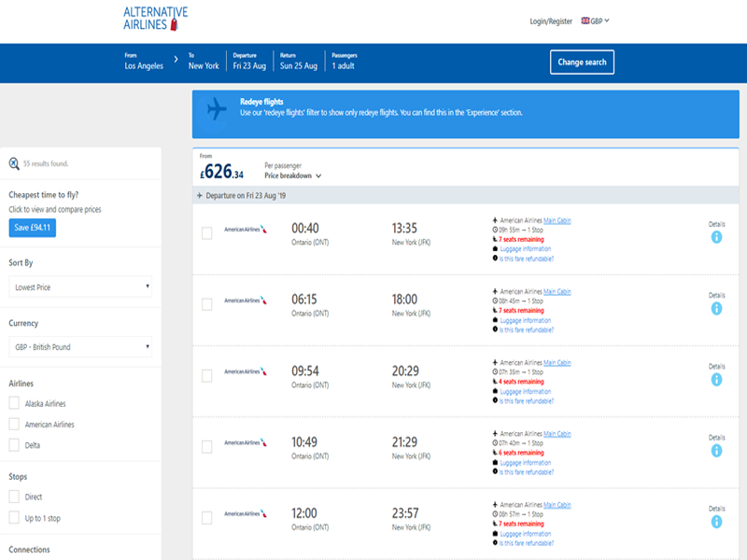Click arrow icon between Los Angeles and New York

pos(176,59)
